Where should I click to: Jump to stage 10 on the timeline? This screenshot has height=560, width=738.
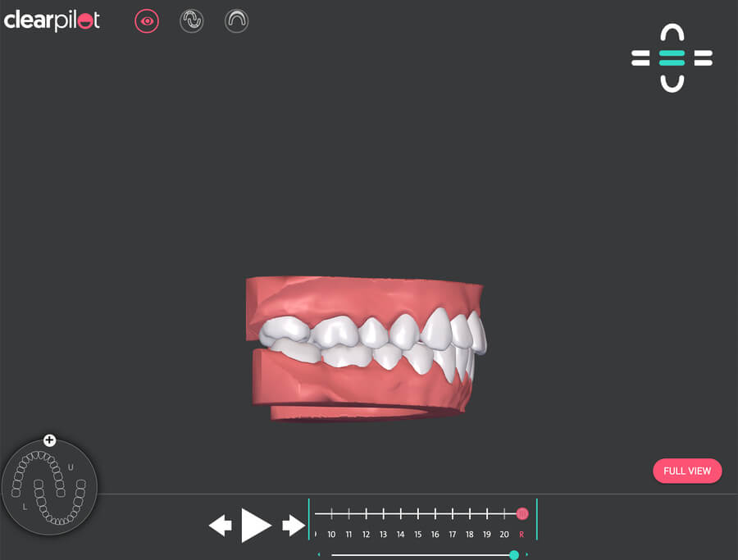click(x=331, y=514)
